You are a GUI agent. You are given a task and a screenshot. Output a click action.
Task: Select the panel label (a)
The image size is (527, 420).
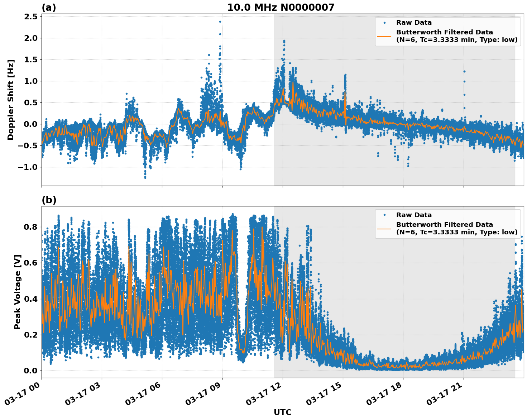49,6
